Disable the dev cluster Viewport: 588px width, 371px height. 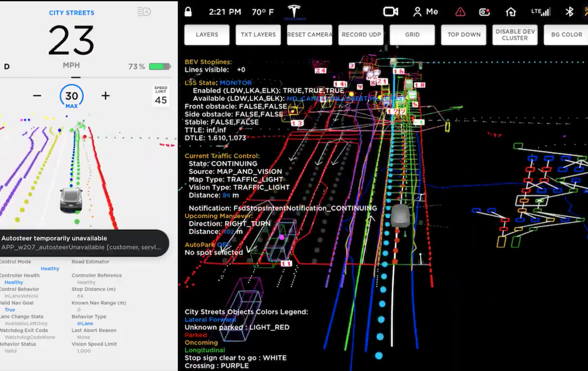[514, 34]
